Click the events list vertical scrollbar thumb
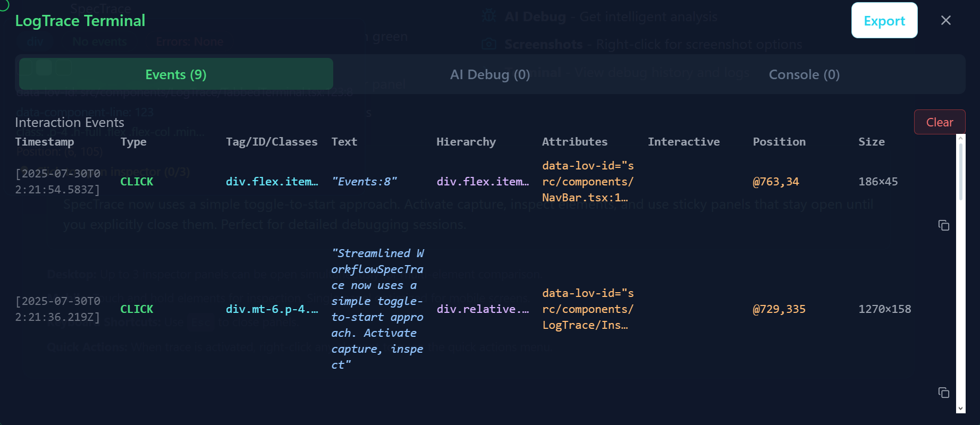This screenshot has height=425, width=980. point(960,171)
